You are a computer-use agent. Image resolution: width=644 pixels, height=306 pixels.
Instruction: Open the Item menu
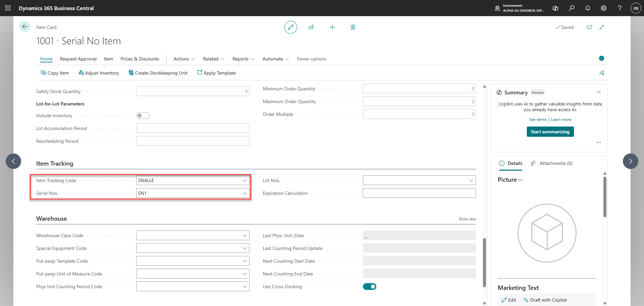click(x=108, y=59)
